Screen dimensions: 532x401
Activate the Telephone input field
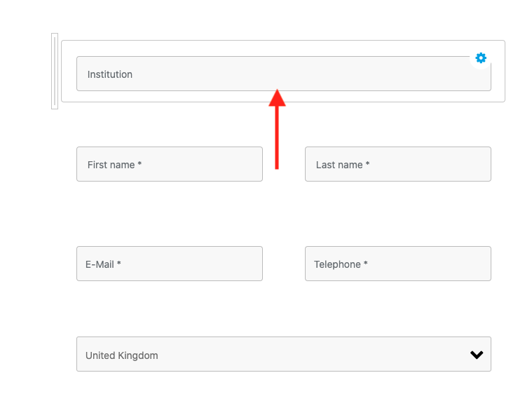[x=398, y=264]
